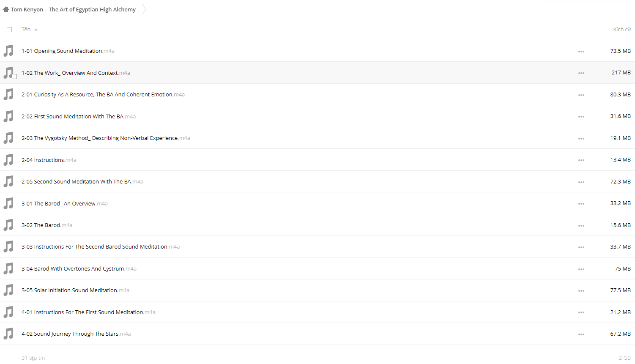Open more actions for 1-02 The Work
The image size is (635, 364).
pos(581,73)
